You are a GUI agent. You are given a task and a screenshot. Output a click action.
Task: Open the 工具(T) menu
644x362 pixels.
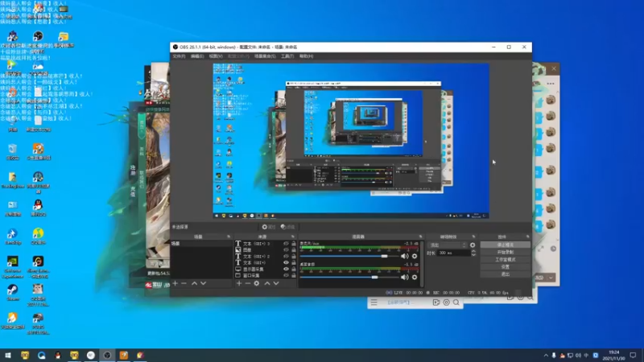[287, 56]
